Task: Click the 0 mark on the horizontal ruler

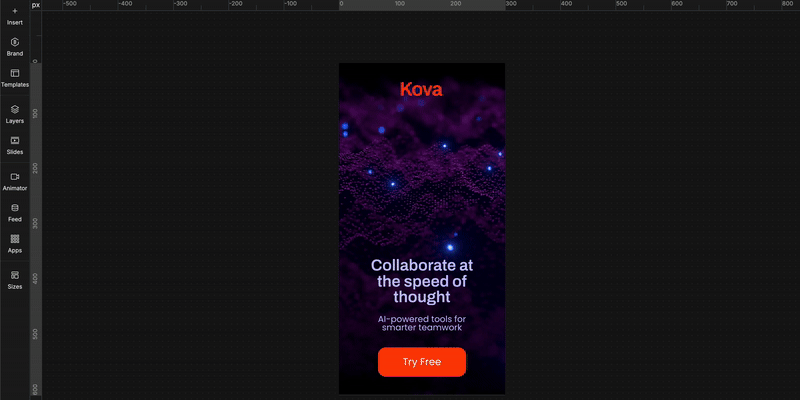Action: [341, 5]
